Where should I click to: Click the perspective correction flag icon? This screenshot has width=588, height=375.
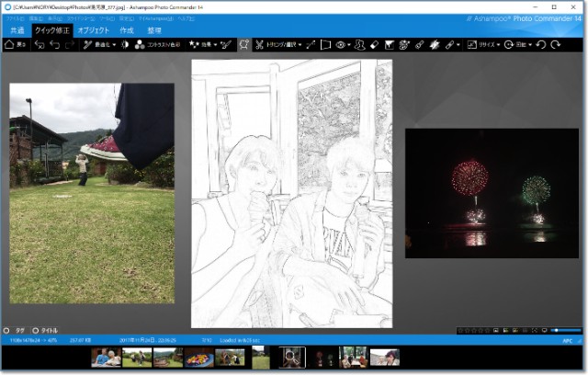point(389,44)
